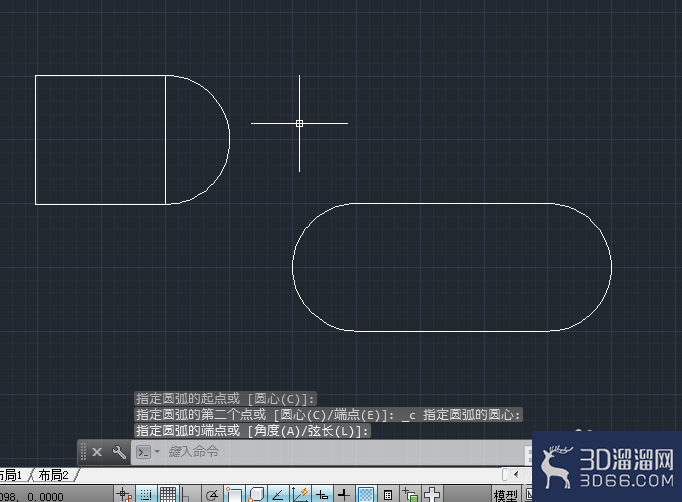
Task: Toggle Dynamic Input status button
Action: click(x=322, y=495)
